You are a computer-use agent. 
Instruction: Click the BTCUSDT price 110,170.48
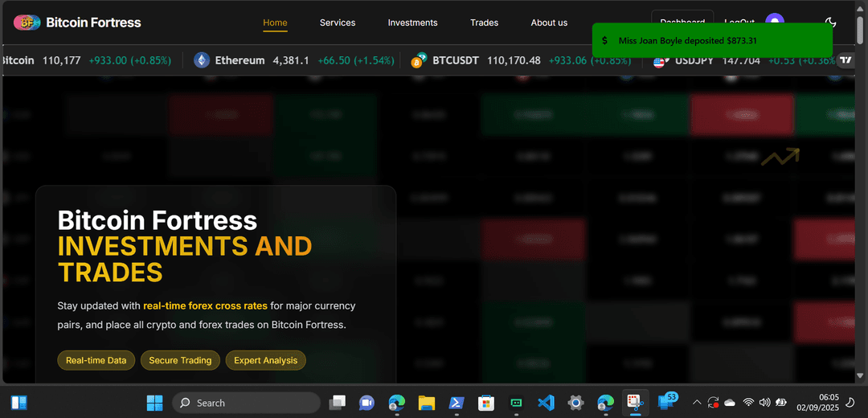514,60
